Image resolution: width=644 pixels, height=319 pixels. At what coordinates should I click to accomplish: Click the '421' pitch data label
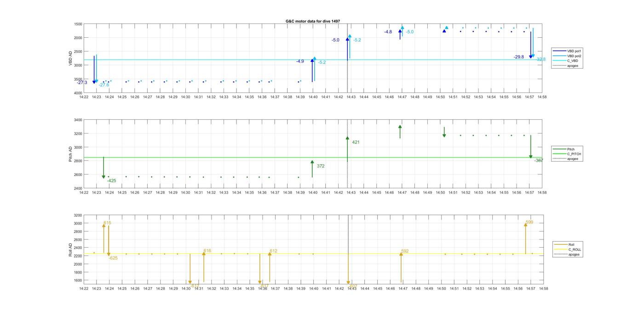[x=356, y=142]
